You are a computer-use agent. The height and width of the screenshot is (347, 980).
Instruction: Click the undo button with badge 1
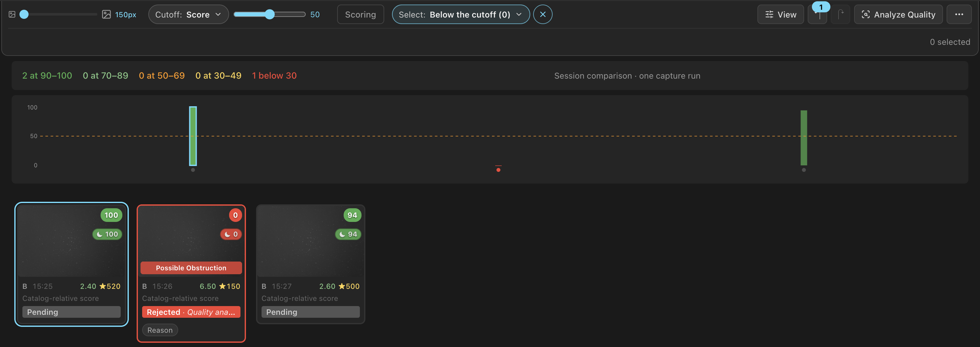pyautogui.click(x=817, y=15)
